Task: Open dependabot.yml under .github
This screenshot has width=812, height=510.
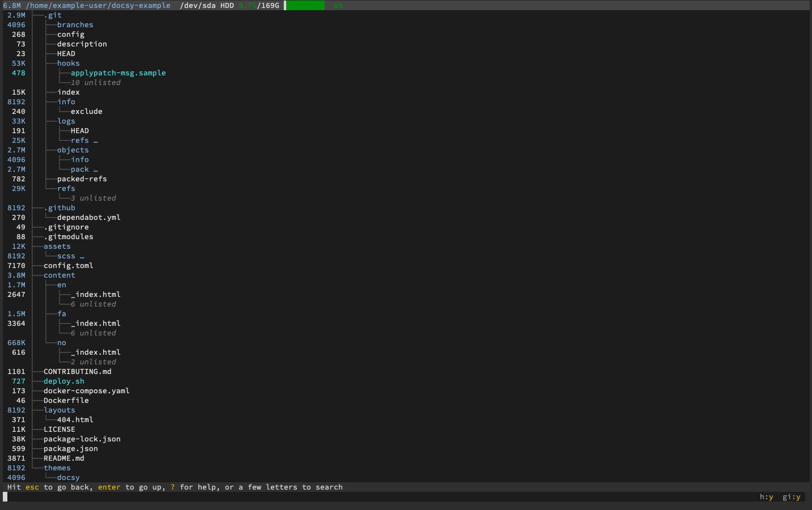Action: click(x=88, y=217)
